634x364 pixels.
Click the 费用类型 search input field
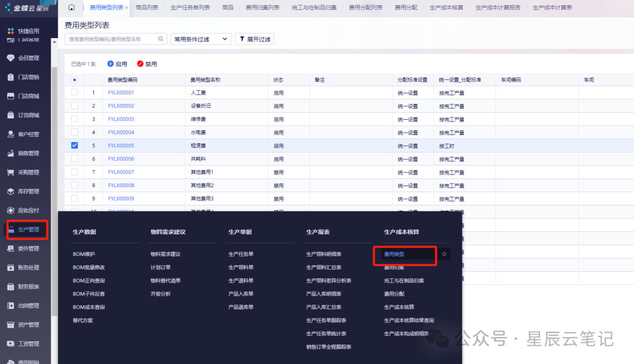pyautogui.click(x=116, y=39)
